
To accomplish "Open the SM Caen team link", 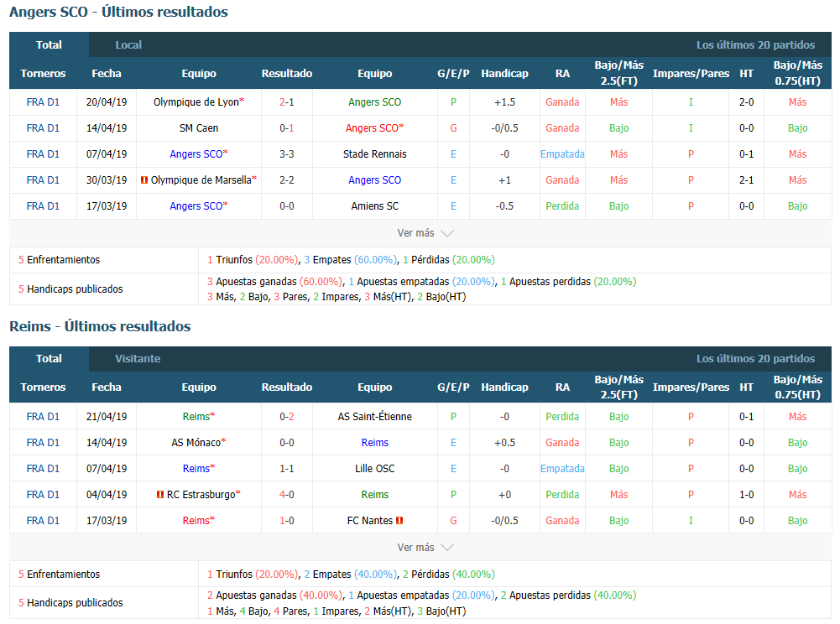I will pyautogui.click(x=199, y=128).
